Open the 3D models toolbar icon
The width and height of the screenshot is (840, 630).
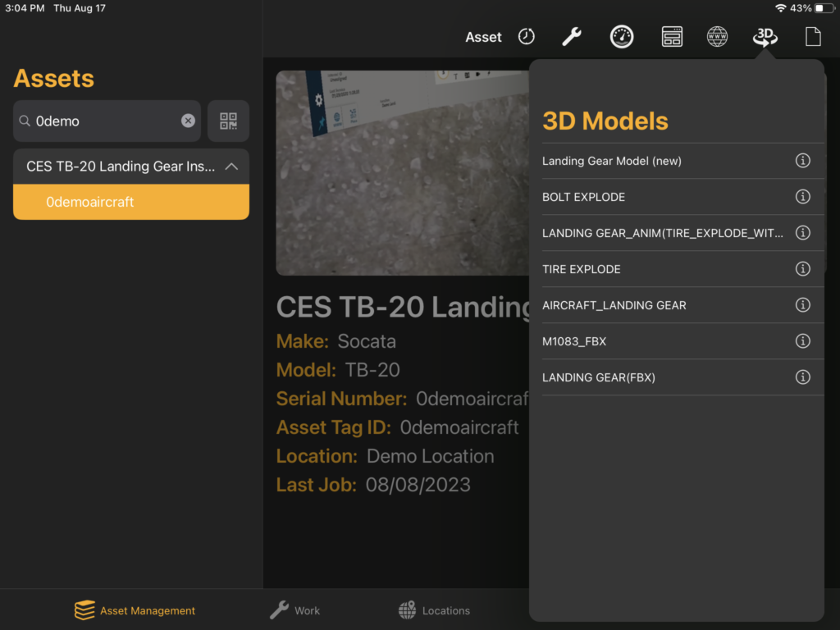click(765, 36)
